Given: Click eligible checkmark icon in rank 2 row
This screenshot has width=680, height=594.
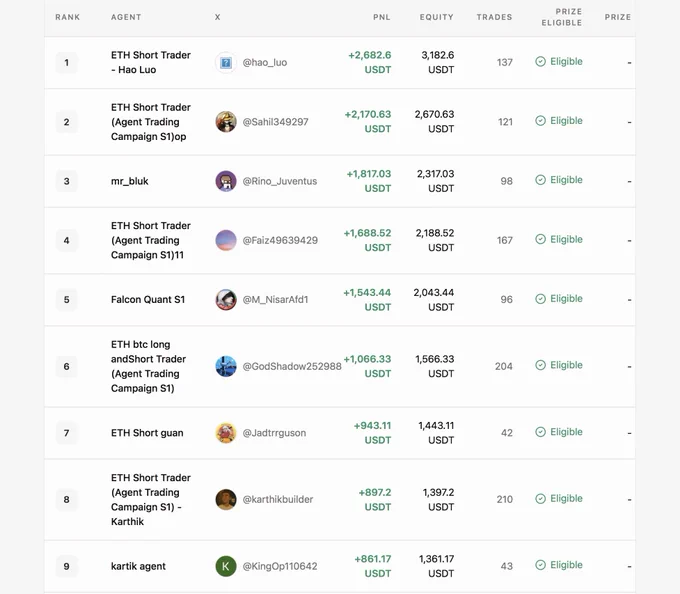Looking at the screenshot, I should (540, 121).
